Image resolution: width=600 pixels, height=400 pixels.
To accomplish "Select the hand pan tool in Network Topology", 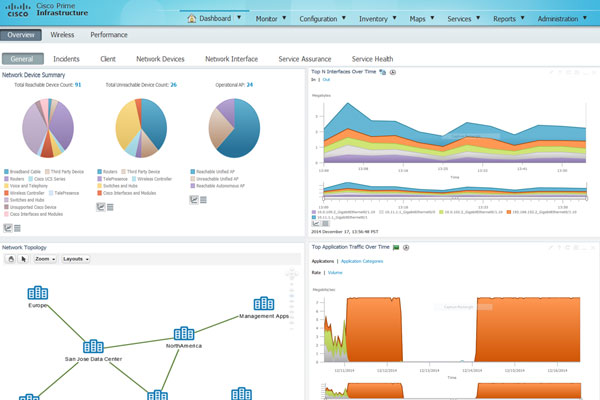I will (x=11, y=258).
